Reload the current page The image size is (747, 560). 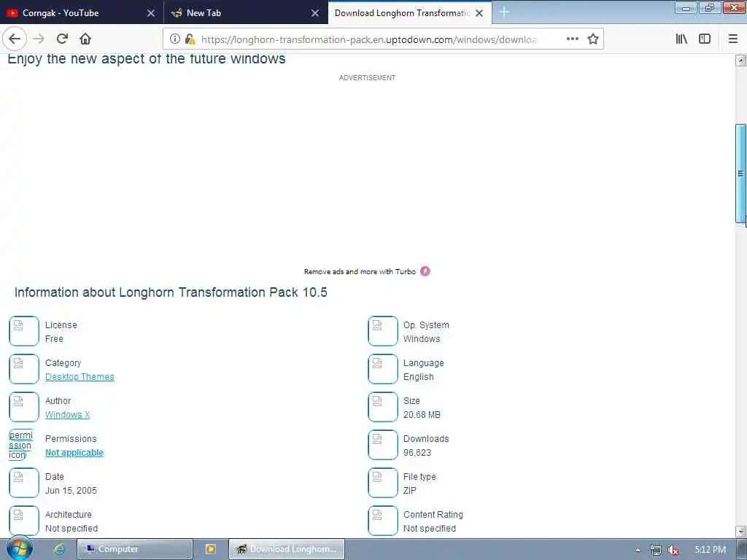63,39
